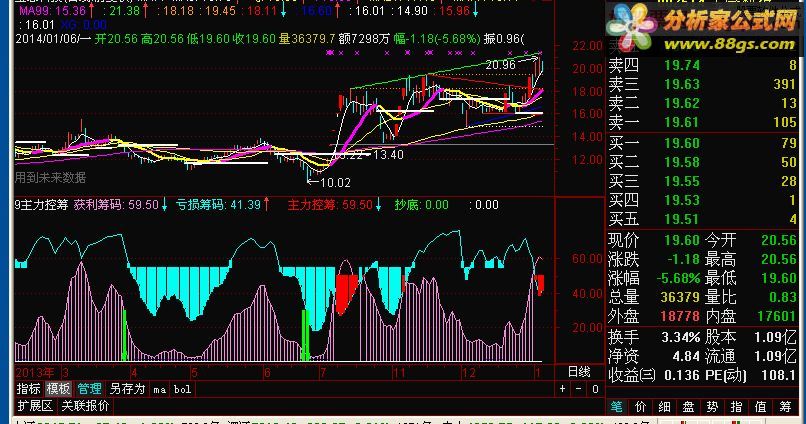Select the 笔 tick tab

coord(616,407)
